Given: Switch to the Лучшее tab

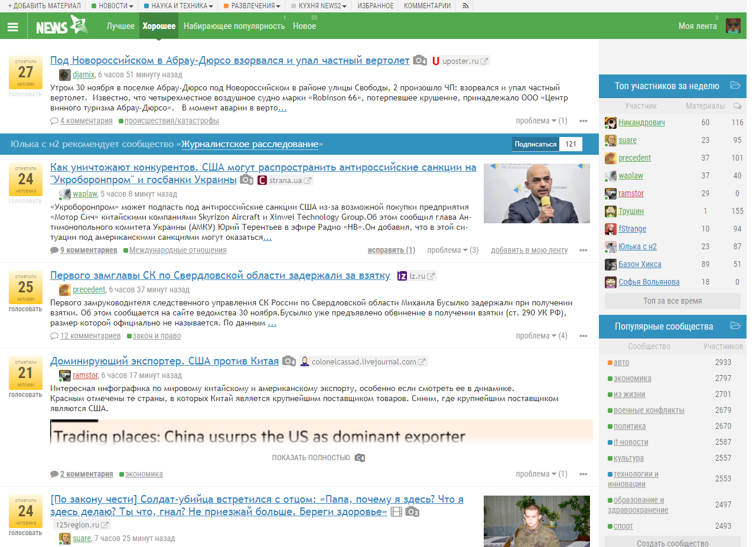Looking at the screenshot, I should 120,26.
